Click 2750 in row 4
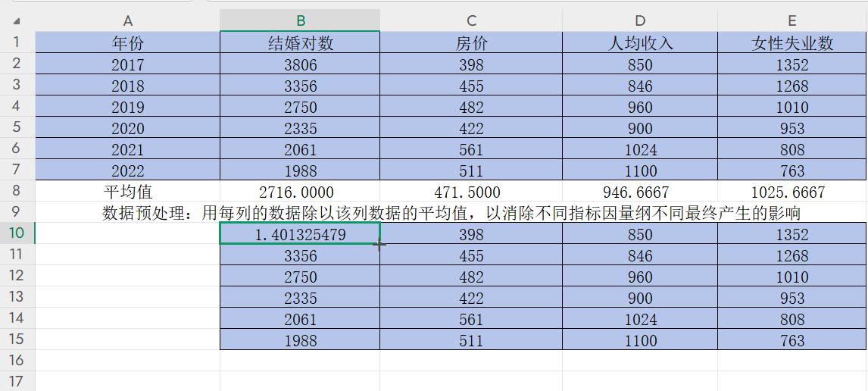 (x=300, y=106)
